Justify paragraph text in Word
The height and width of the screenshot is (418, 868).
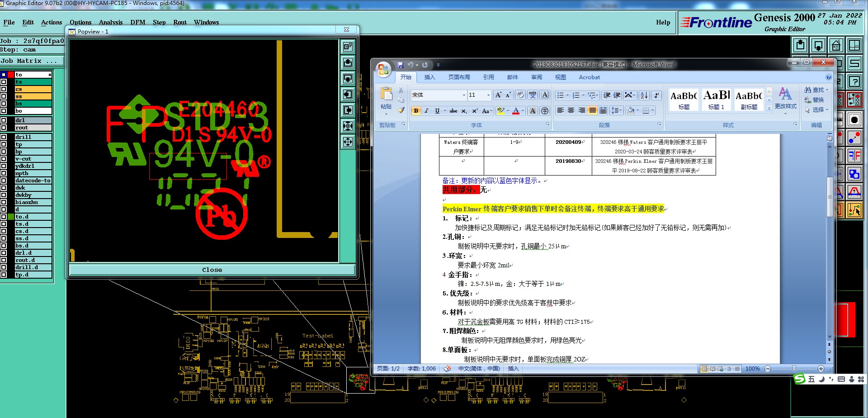[592, 110]
